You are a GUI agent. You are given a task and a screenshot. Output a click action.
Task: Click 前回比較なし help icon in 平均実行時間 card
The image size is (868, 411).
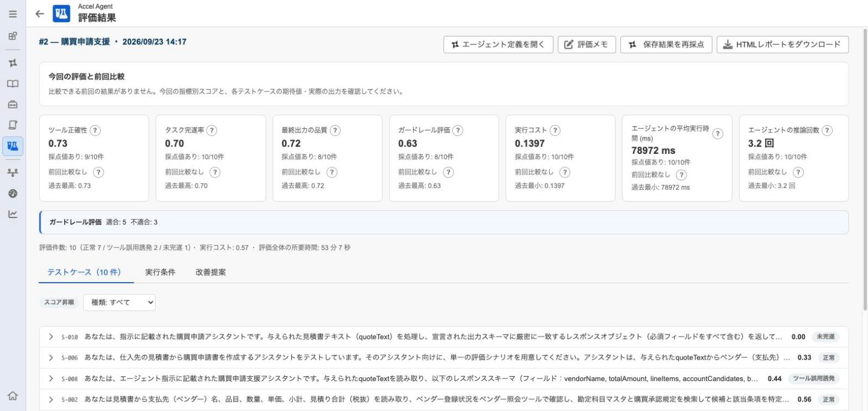coord(681,174)
